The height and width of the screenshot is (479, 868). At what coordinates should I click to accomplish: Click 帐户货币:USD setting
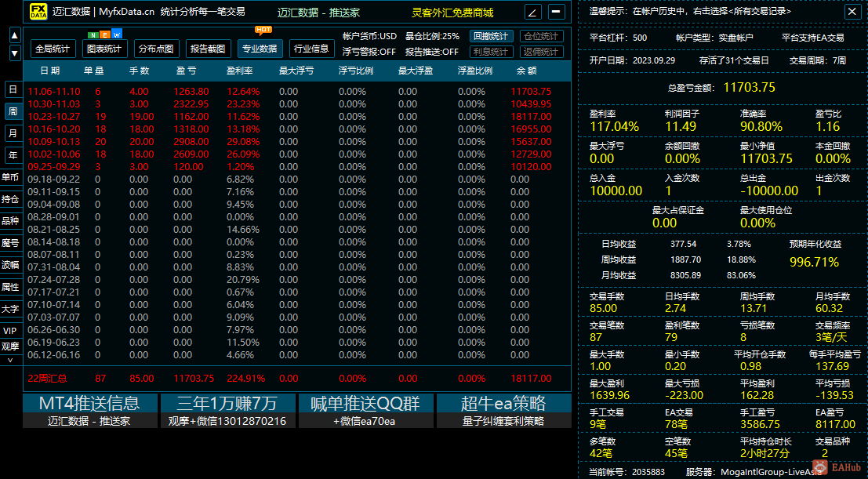[369, 36]
